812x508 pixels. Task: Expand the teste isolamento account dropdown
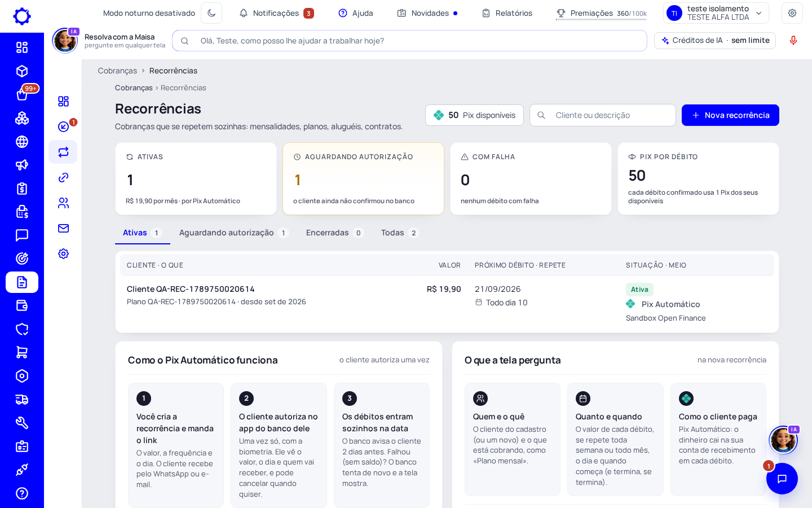click(716, 13)
